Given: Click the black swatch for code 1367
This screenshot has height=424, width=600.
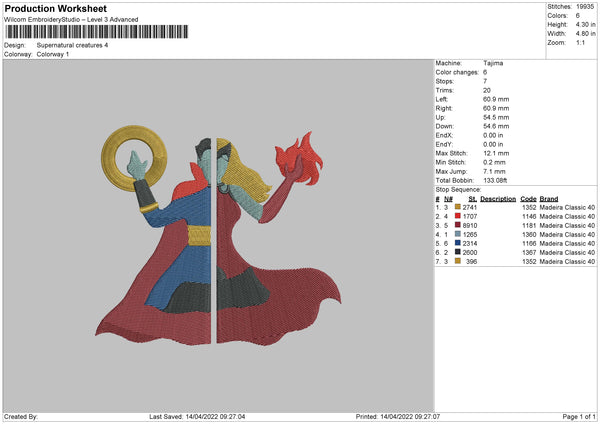Looking at the screenshot, I should tap(458, 251).
